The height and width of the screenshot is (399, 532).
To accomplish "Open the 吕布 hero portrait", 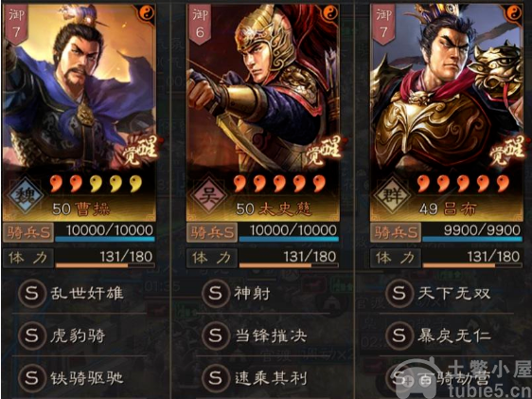I will click(446, 88).
